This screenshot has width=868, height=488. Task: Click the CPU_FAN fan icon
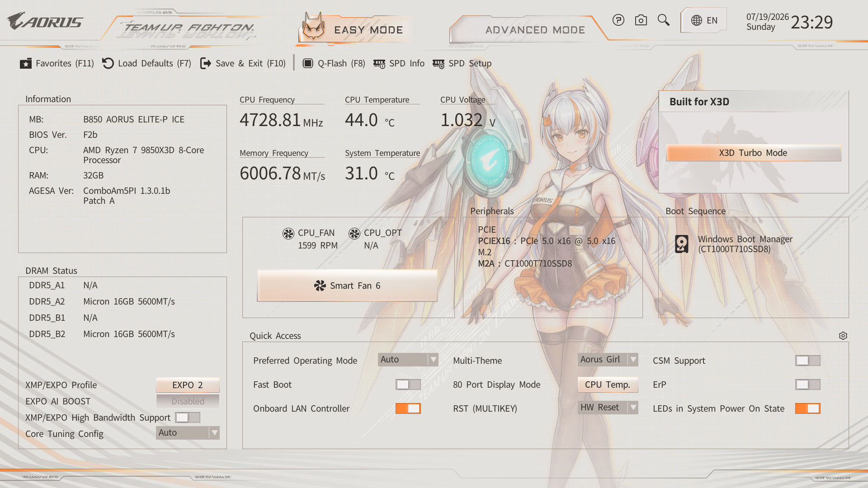(x=288, y=233)
